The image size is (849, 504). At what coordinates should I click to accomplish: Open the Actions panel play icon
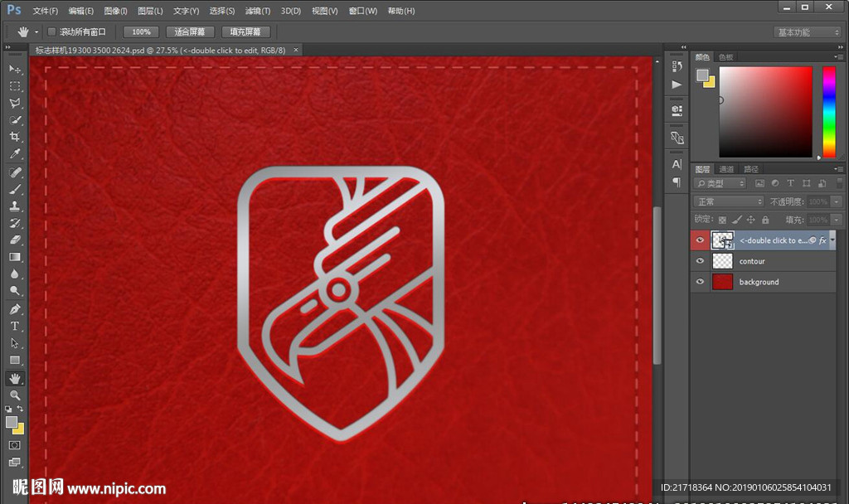click(x=677, y=85)
